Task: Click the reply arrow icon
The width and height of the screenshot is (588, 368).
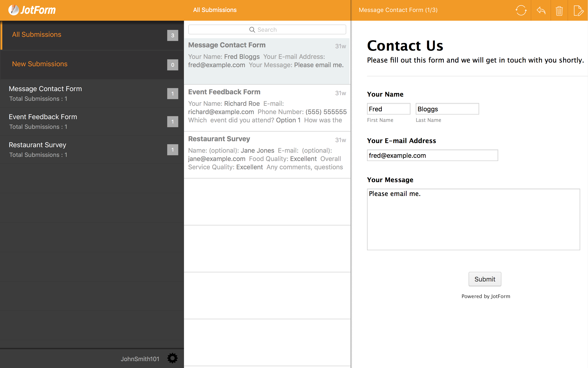Action: [x=541, y=10]
